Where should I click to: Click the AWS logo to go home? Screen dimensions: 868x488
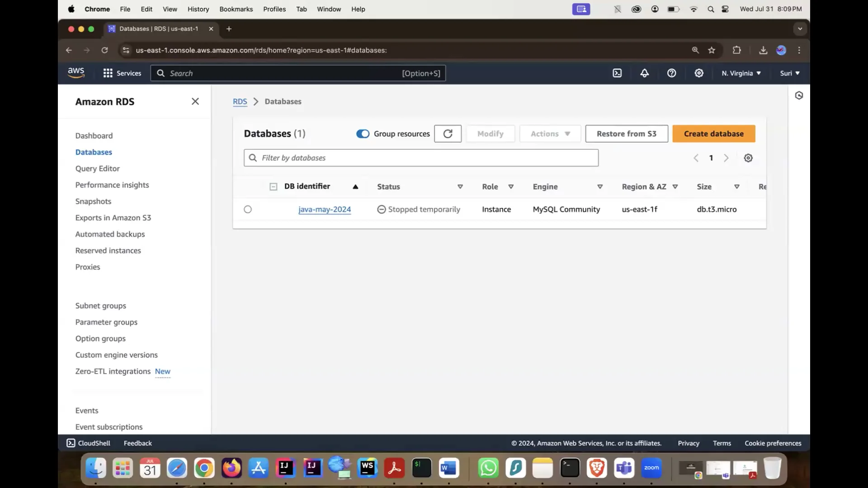(x=76, y=72)
